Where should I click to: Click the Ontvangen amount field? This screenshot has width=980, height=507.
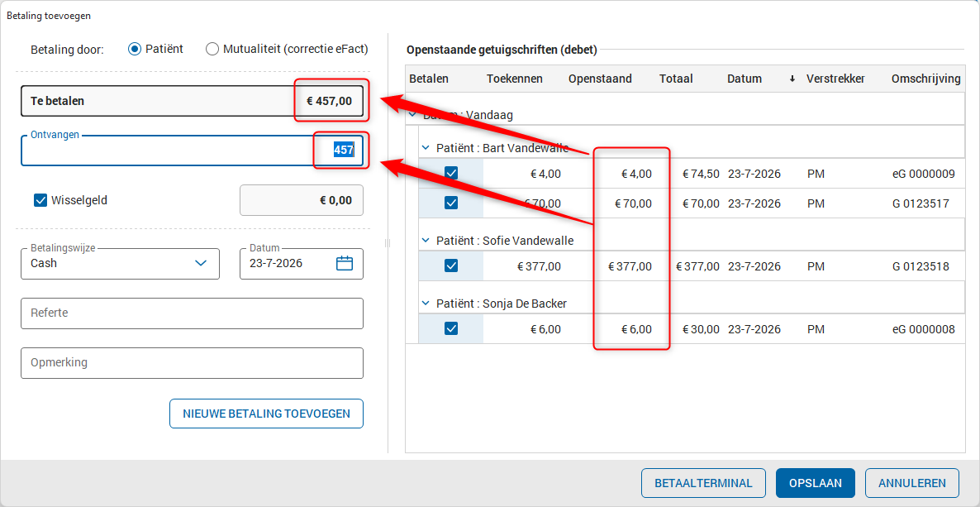click(192, 151)
